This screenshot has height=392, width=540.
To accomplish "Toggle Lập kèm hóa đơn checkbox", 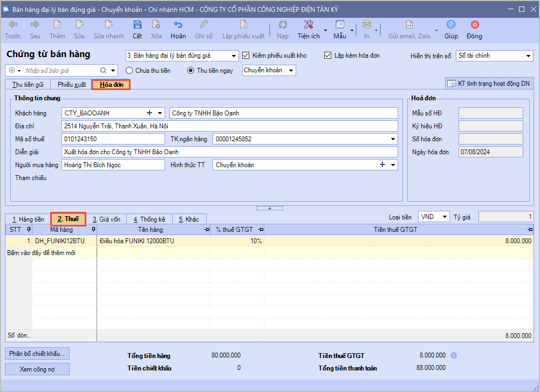I will (x=328, y=56).
